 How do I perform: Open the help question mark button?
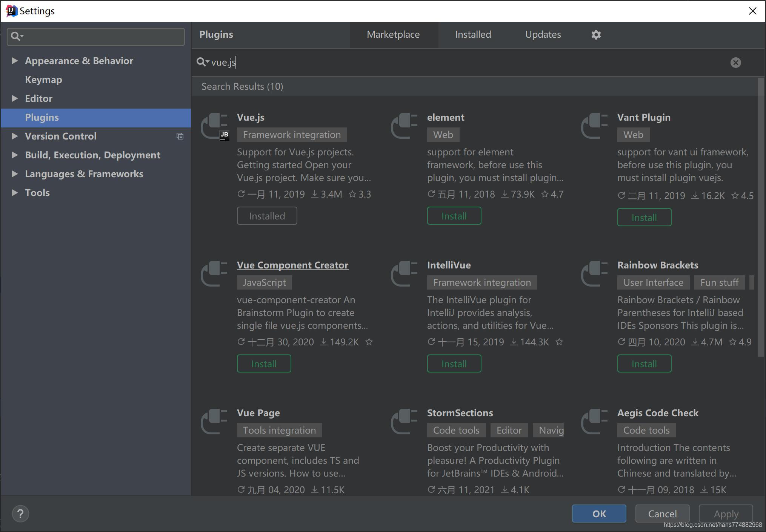tap(20, 514)
